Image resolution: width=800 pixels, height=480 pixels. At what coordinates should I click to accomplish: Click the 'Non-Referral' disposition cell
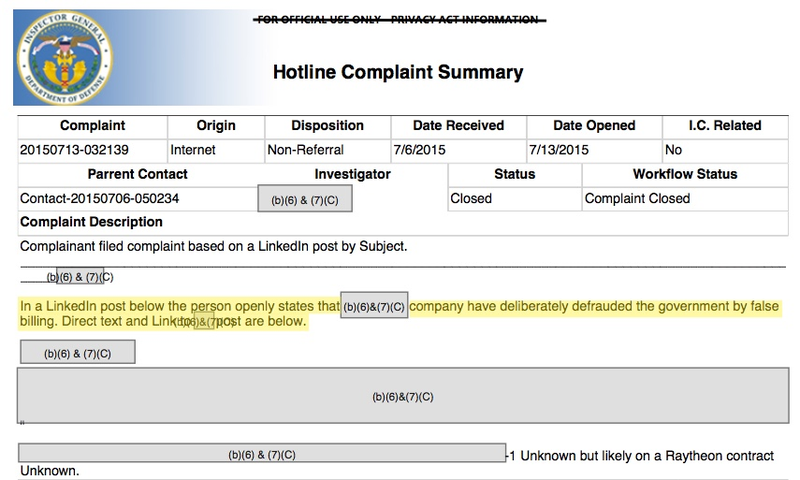pos(306,150)
